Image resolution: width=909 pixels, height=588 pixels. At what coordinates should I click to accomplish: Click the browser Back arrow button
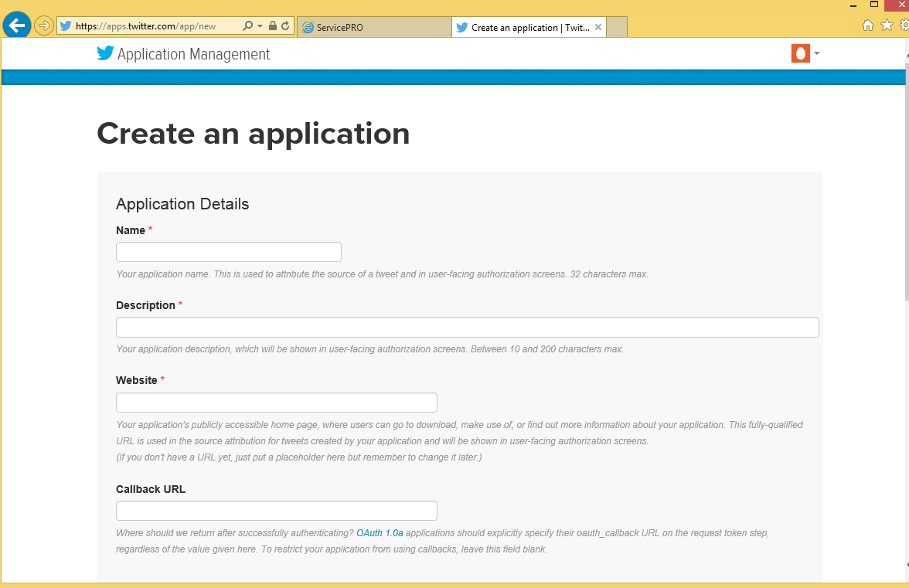coord(17,25)
